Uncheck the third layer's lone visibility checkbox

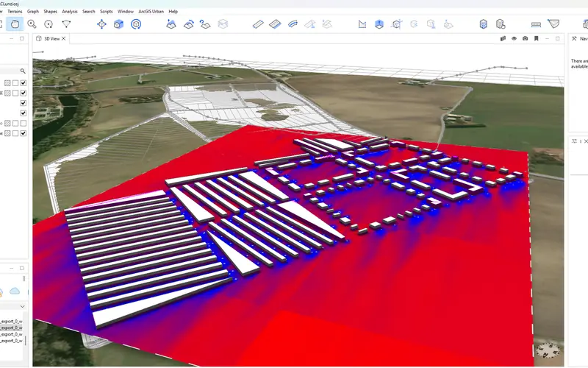coord(24,103)
